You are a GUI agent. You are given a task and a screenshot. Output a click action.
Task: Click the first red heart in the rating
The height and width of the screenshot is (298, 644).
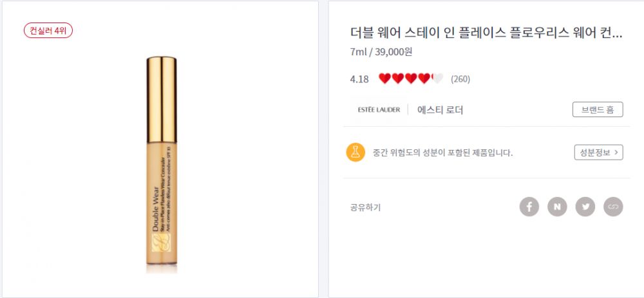pyautogui.click(x=384, y=79)
